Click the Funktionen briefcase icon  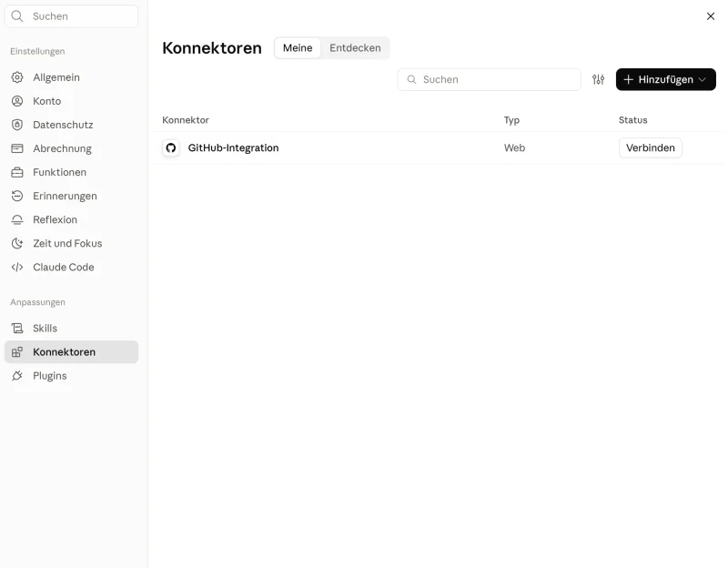[x=17, y=172]
